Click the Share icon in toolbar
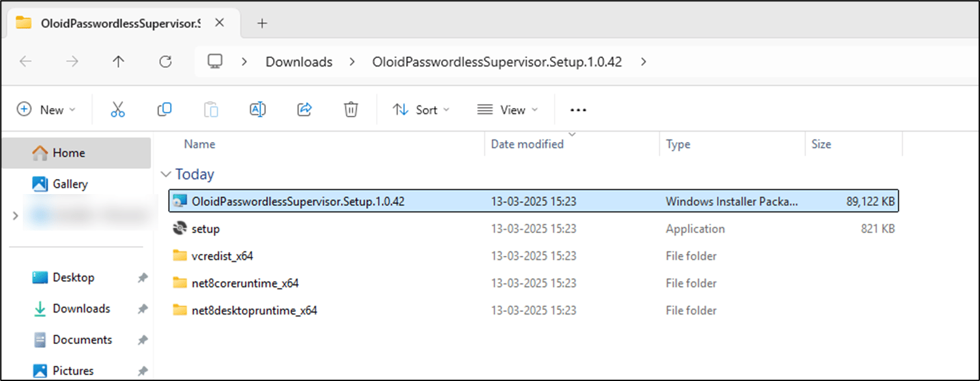 (x=304, y=109)
